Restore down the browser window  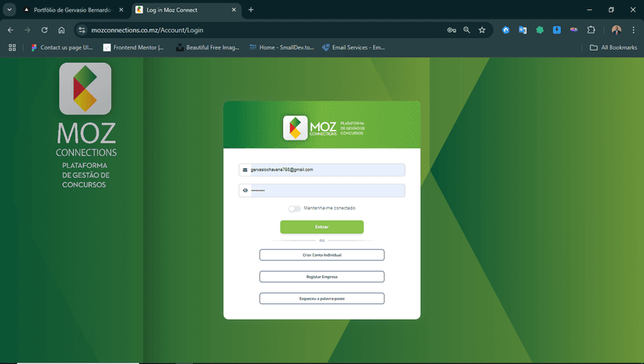pyautogui.click(x=611, y=10)
